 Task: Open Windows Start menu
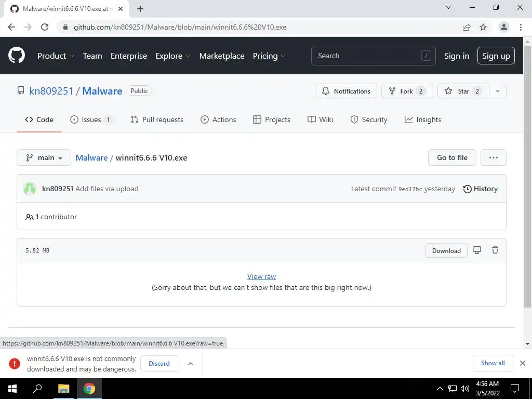pyautogui.click(x=12, y=389)
